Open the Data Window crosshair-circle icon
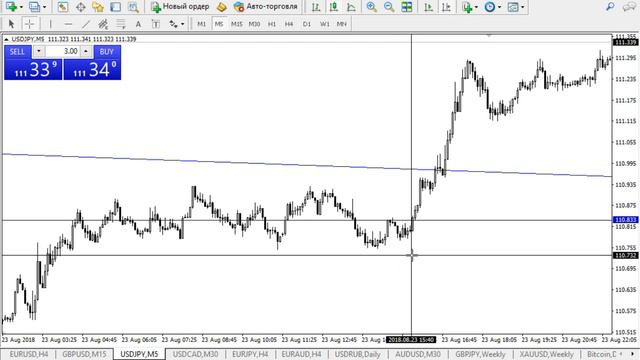 80,7
